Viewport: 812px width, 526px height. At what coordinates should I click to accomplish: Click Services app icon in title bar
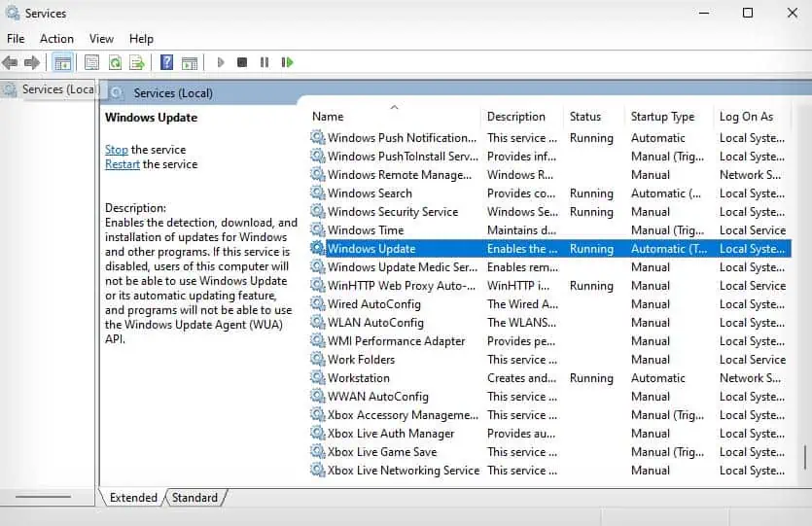pyautogui.click(x=13, y=13)
